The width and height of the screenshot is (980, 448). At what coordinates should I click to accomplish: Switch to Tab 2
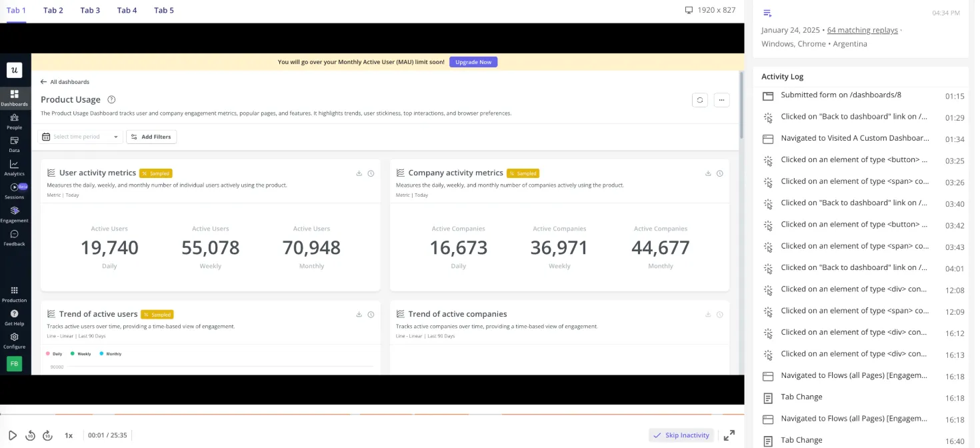pyautogui.click(x=53, y=11)
